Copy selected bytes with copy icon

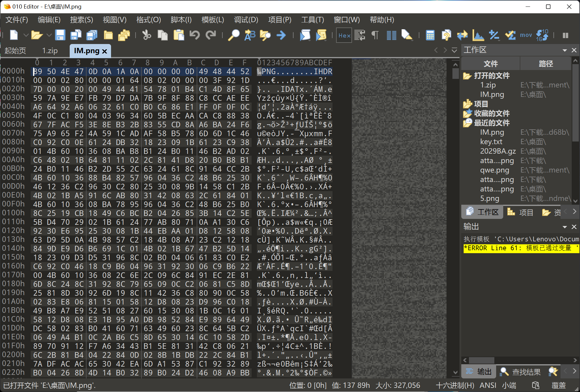point(162,35)
